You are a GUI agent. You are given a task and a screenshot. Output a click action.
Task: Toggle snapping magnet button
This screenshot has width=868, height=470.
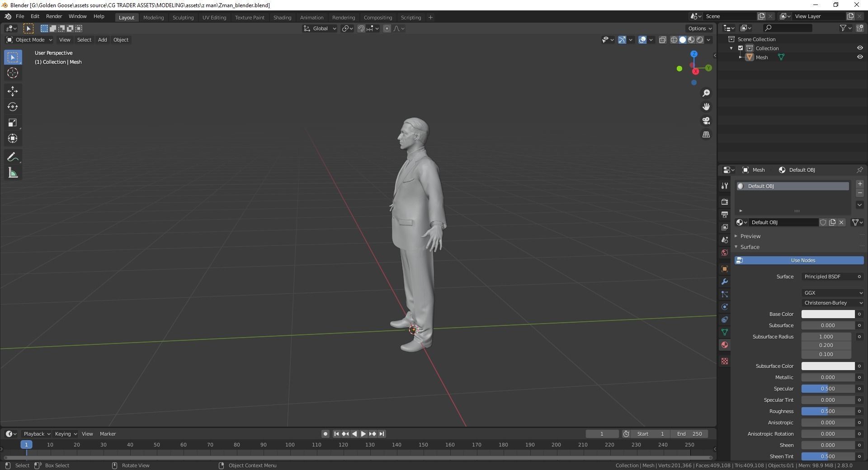tap(361, 28)
